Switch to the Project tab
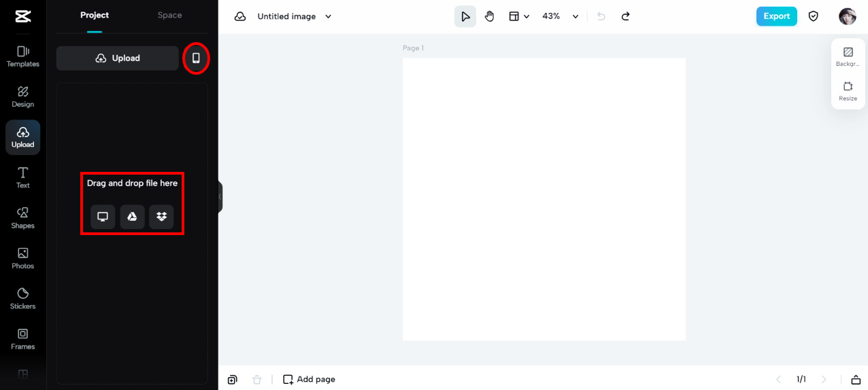868x390 pixels. pyautogui.click(x=95, y=15)
